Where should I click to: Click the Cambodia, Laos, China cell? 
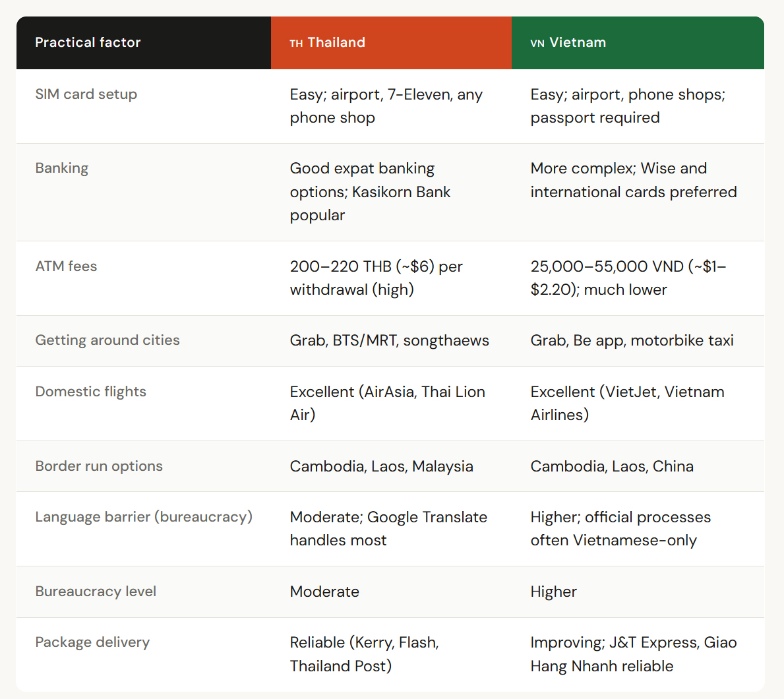[611, 466]
